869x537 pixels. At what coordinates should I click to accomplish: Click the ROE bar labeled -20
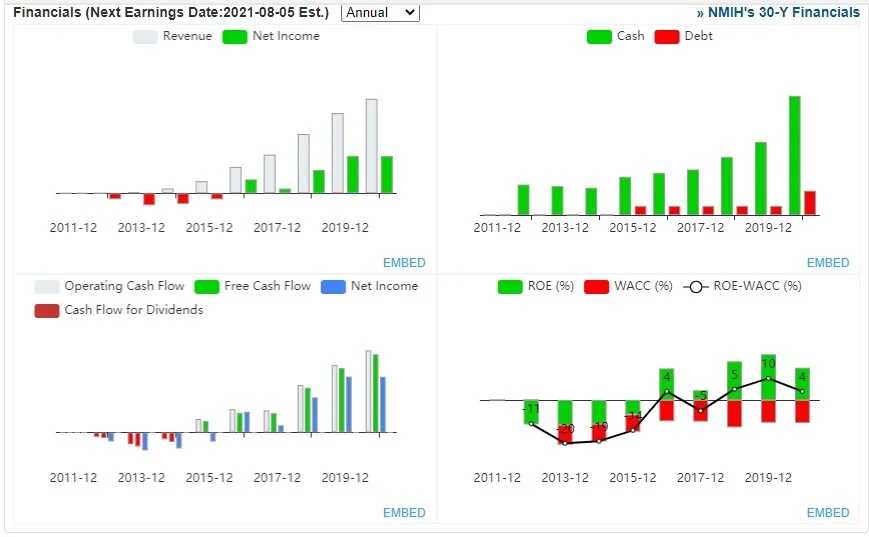[565, 413]
